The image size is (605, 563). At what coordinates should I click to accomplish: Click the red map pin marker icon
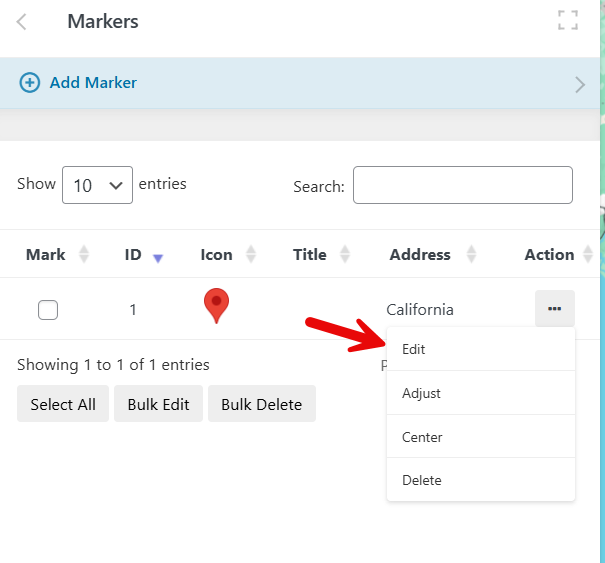216,306
